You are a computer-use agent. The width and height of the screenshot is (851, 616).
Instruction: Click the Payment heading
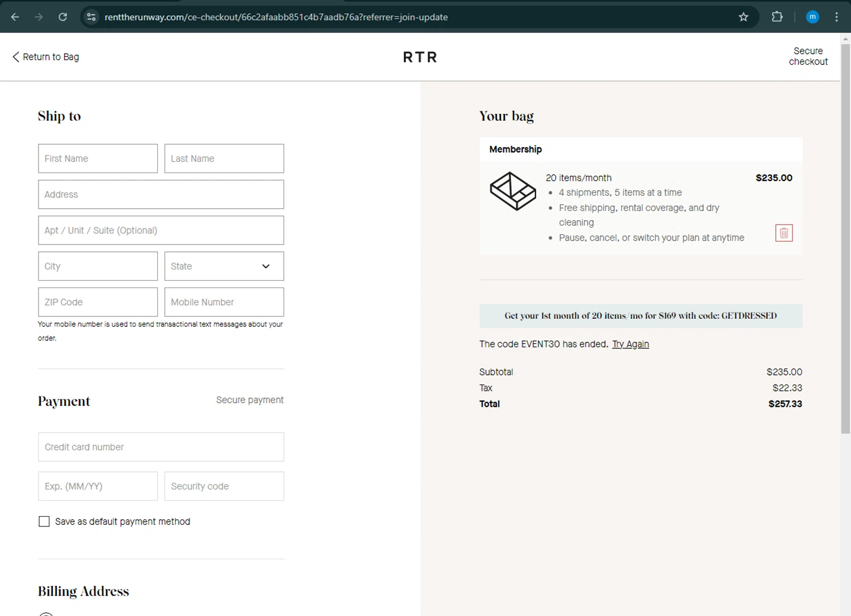64,401
